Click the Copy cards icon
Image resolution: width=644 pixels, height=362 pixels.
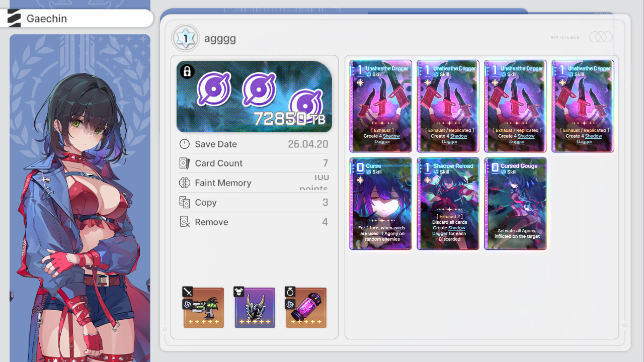[185, 203]
